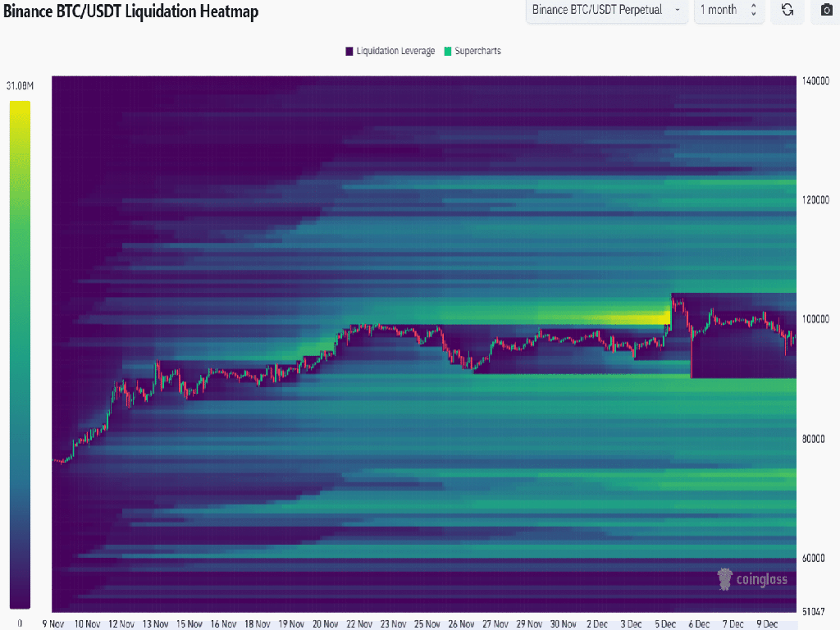Click the up/down arrows beside 1 month
The image size is (840, 630).
point(754,10)
